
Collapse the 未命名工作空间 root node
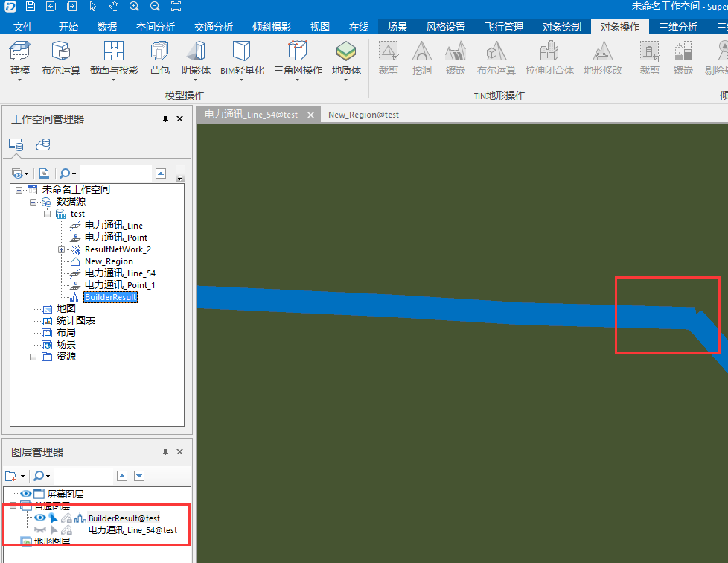coord(19,190)
